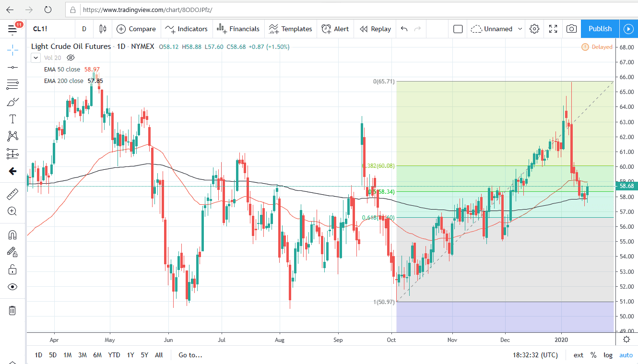Toggle log scale on the price axis

pos(608,355)
